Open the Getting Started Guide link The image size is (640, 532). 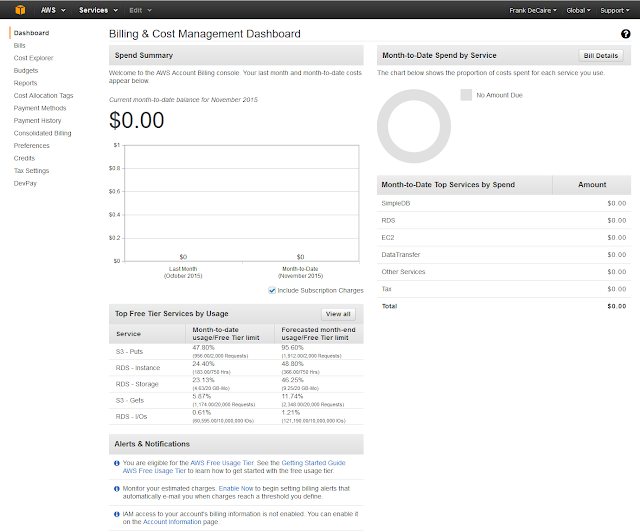point(313,463)
